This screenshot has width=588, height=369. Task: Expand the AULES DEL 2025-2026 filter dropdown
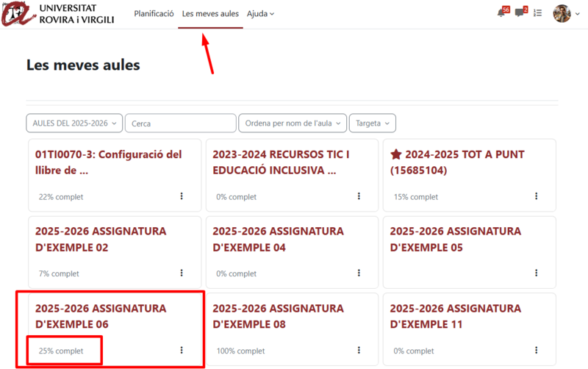pyautogui.click(x=74, y=123)
